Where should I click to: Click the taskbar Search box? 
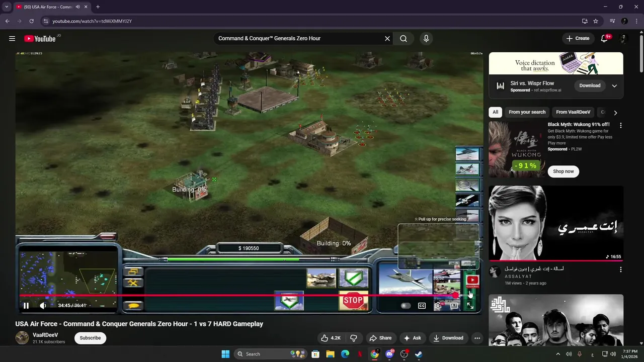(x=272, y=354)
